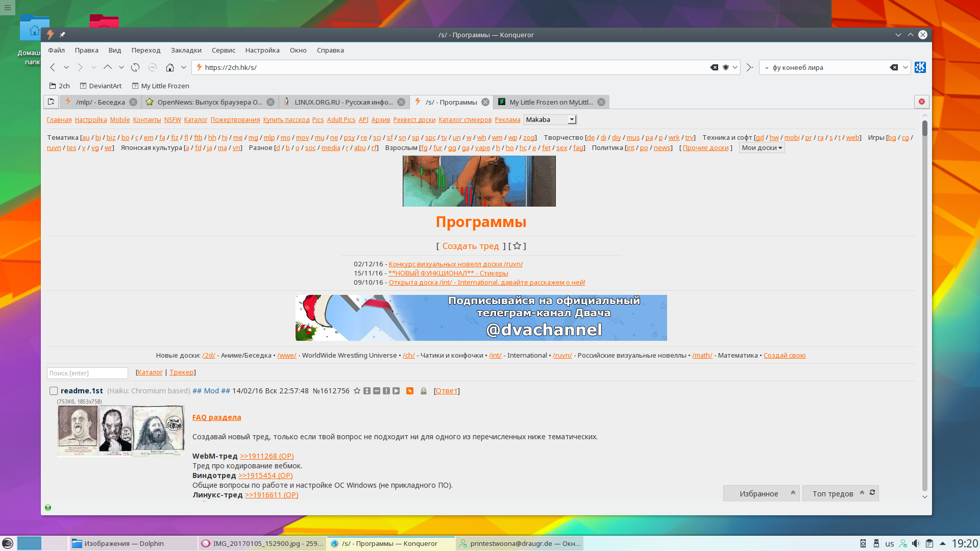Screen dimensions: 980x551
Task: Open the home button dropdown arrow
Action: (x=184, y=67)
